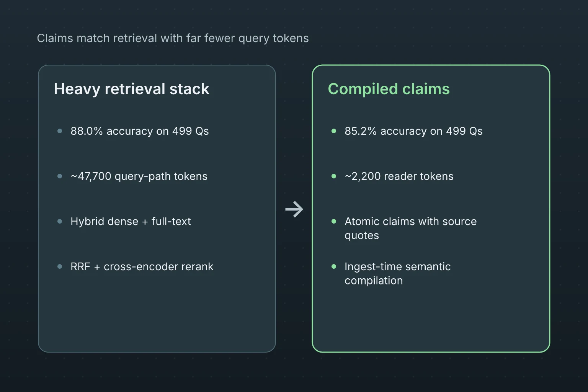Click the green bullet beside Atomic claims
This screenshot has height=392, width=588.
pos(334,221)
